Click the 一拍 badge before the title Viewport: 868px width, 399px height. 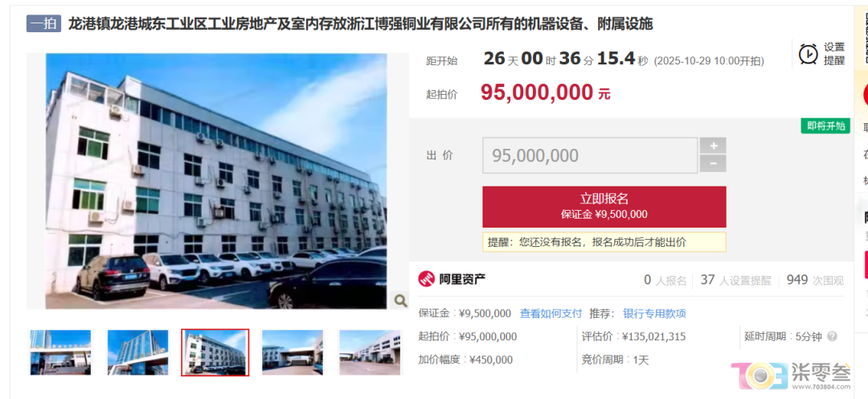[43, 24]
